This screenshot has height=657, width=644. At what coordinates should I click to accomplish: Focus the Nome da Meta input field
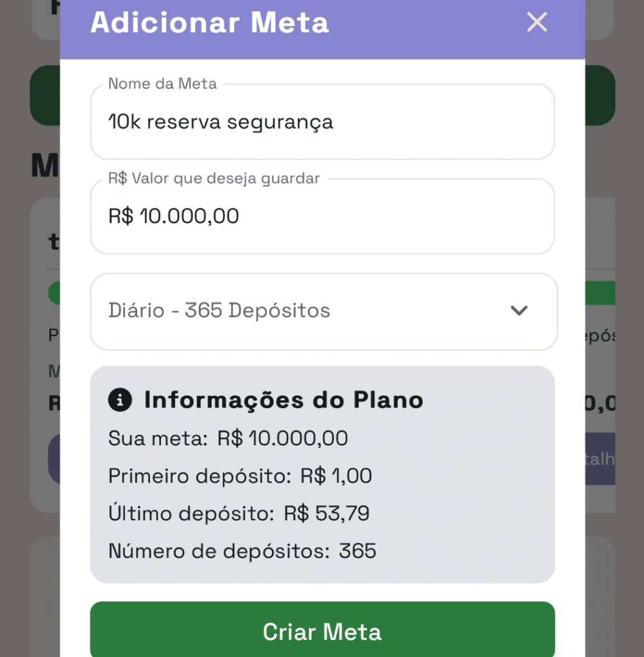point(322,122)
